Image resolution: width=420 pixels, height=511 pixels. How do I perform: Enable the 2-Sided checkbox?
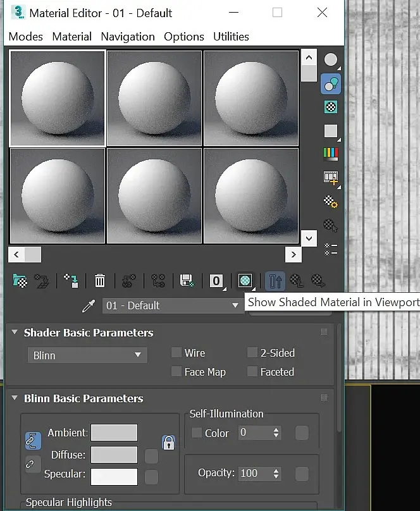tap(252, 353)
